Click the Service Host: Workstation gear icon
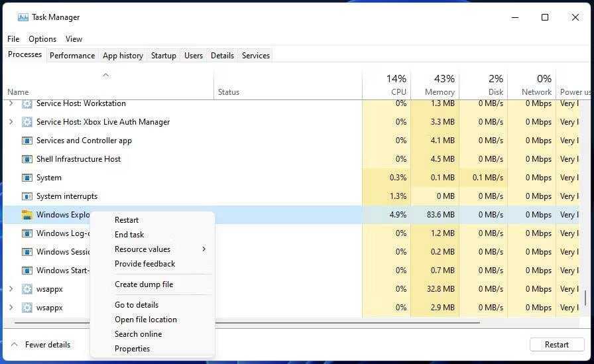This screenshot has width=594, height=364. (27, 103)
